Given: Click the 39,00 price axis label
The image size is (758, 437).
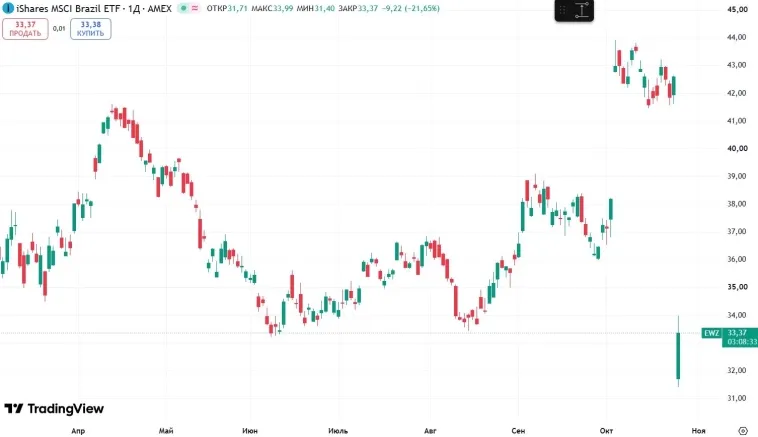Looking at the screenshot, I should [x=737, y=176].
